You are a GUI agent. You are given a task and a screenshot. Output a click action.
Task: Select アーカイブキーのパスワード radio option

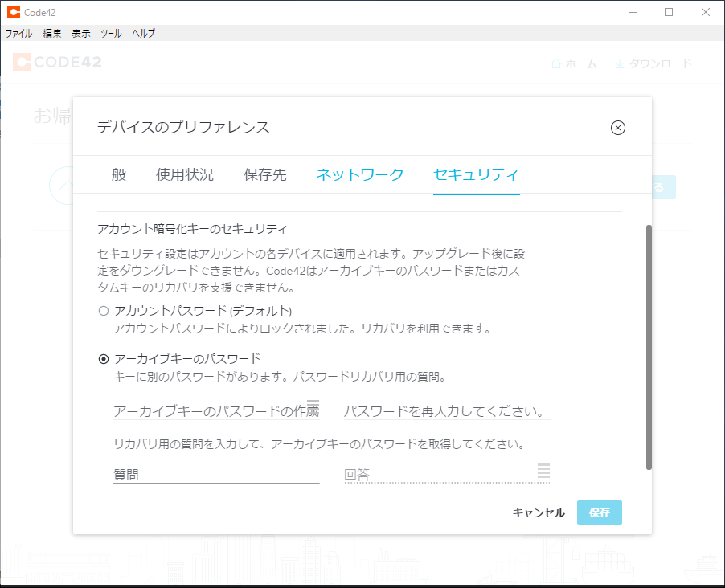pos(104,359)
